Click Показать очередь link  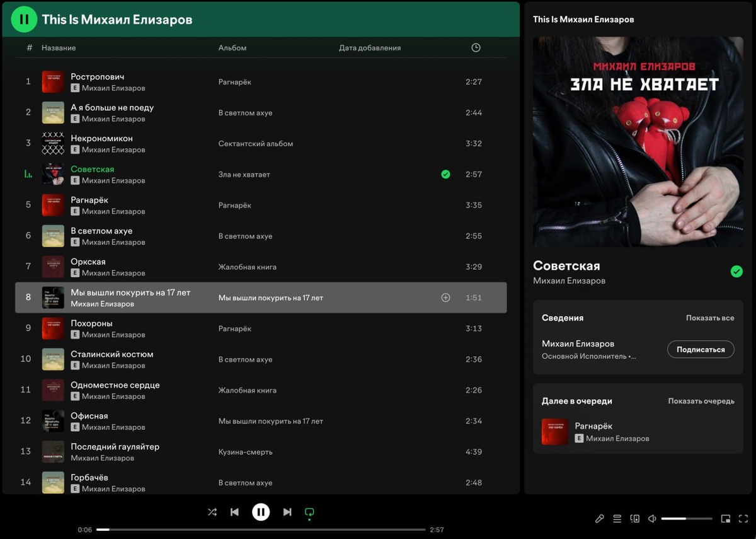point(701,401)
